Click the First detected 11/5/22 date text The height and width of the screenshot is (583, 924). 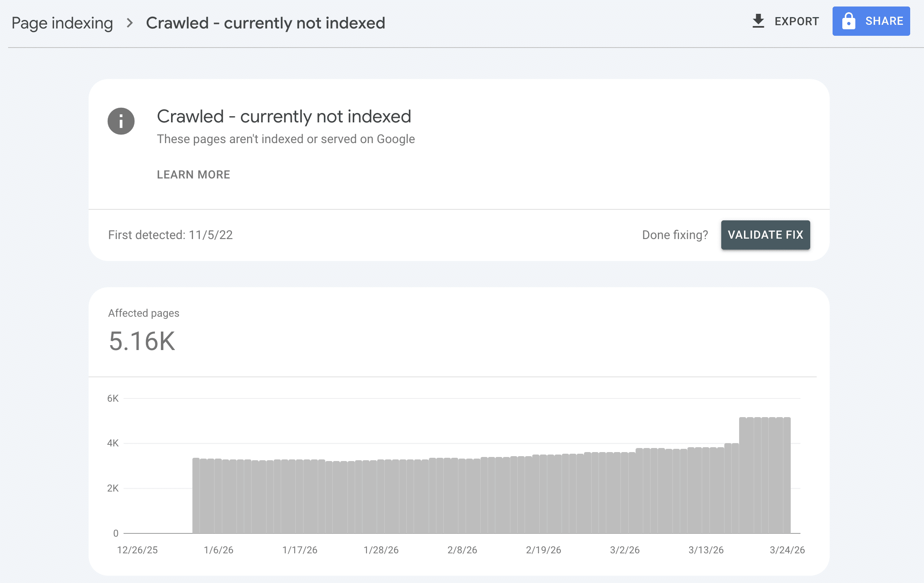[x=170, y=235]
